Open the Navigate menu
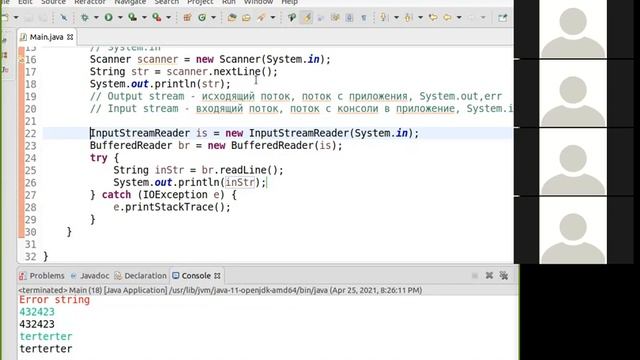Viewport: 640px width, 360px height. point(130,2)
